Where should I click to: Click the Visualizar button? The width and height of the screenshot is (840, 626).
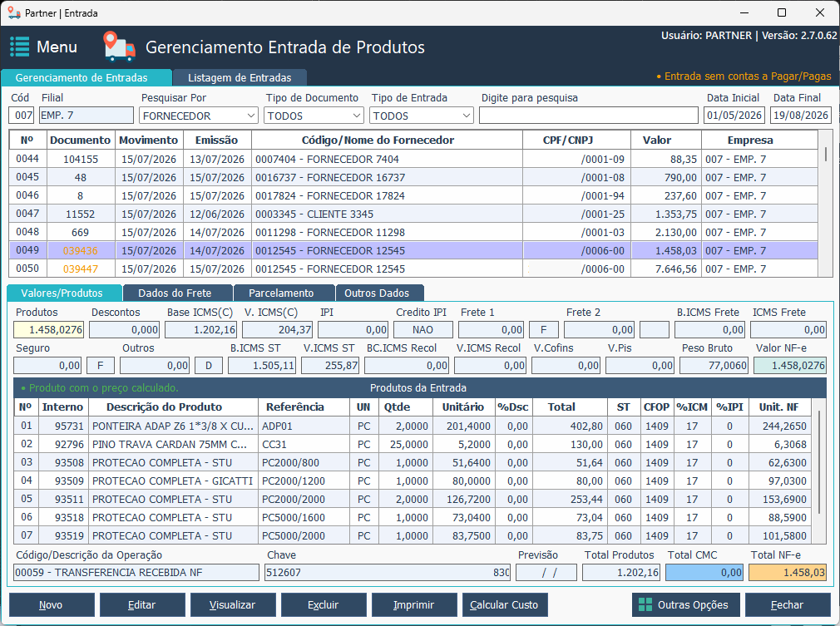coord(233,604)
